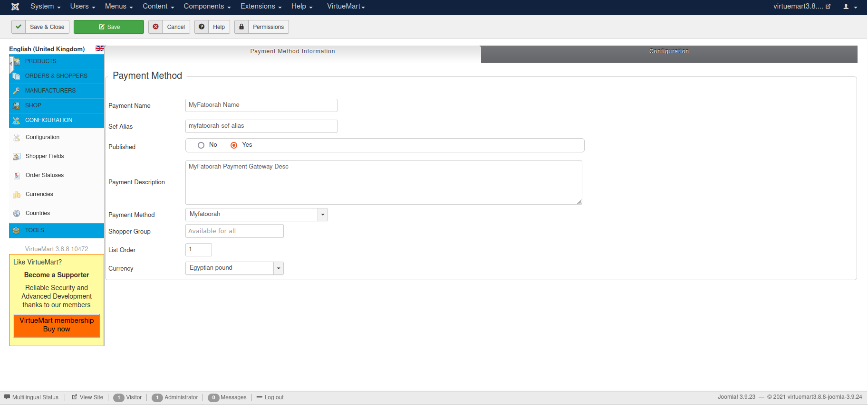Click the external link icon beside virtuemart3.8
The image size is (868, 405).
click(828, 7)
